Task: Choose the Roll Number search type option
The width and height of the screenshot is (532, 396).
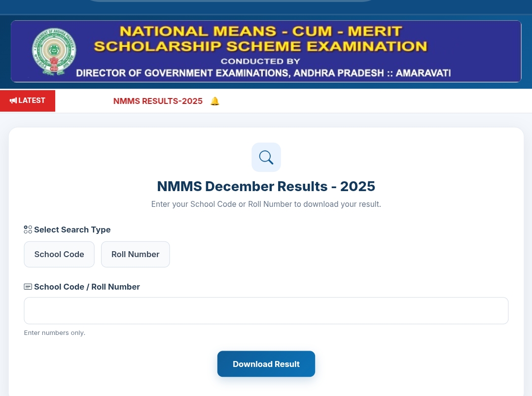Action: click(x=136, y=254)
